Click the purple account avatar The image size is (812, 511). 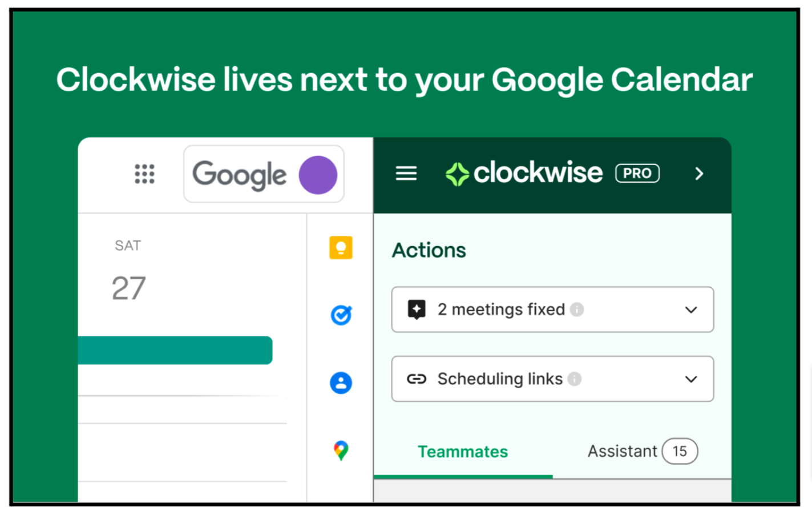tap(318, 175)
